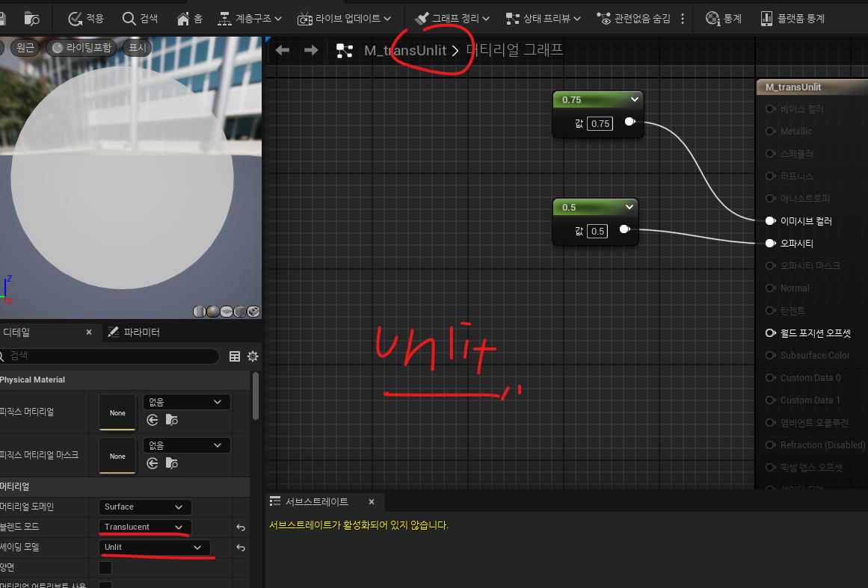
Task: Open the 머티리얼 도메인 Surface dropdown
Action: coord(145,507)
